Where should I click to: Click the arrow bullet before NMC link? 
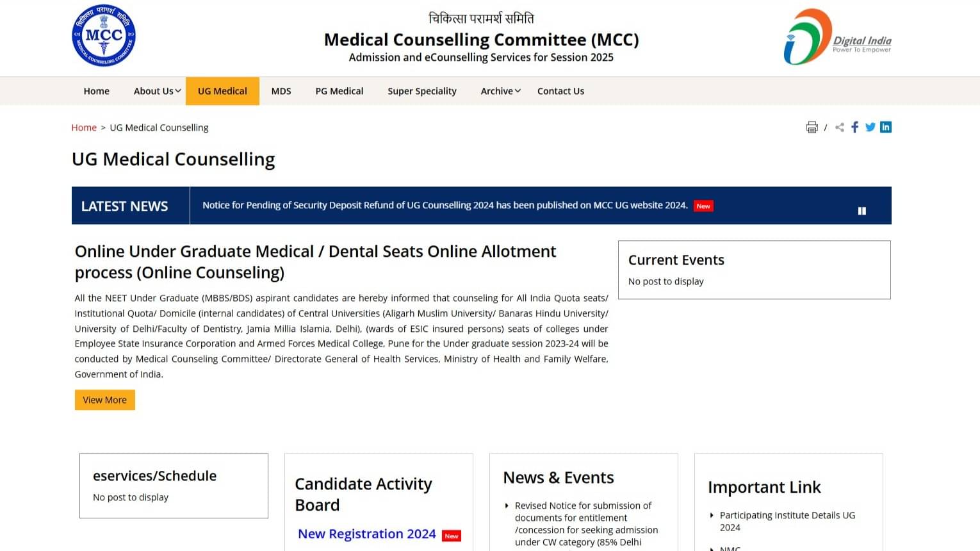(x=712, y=548)
